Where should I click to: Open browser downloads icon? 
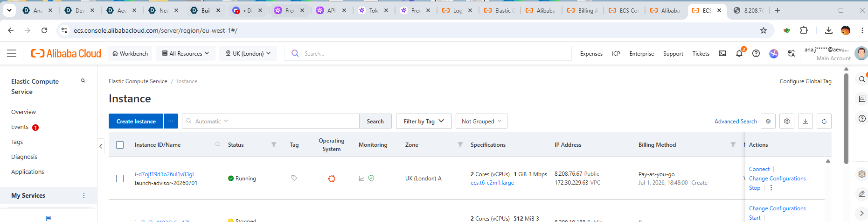[829, 30]
